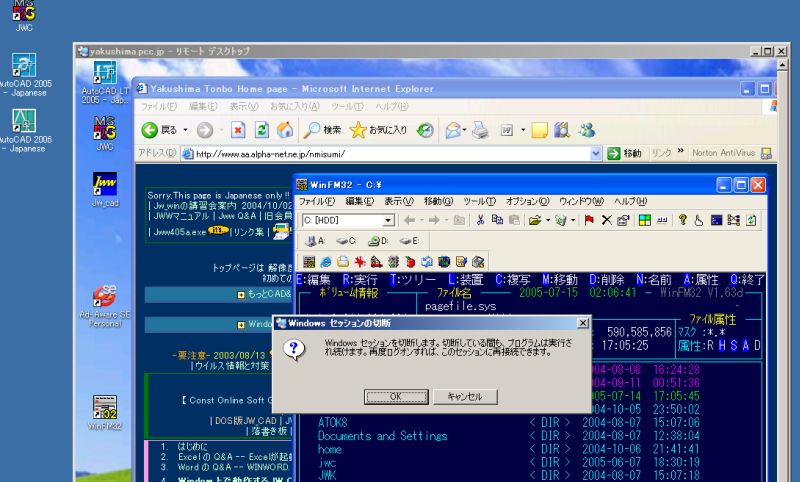Viewport: 800px width, 482px height.
Task: Click the red flag icon in WinFM32 toolbar
Action: pos(589,220)
